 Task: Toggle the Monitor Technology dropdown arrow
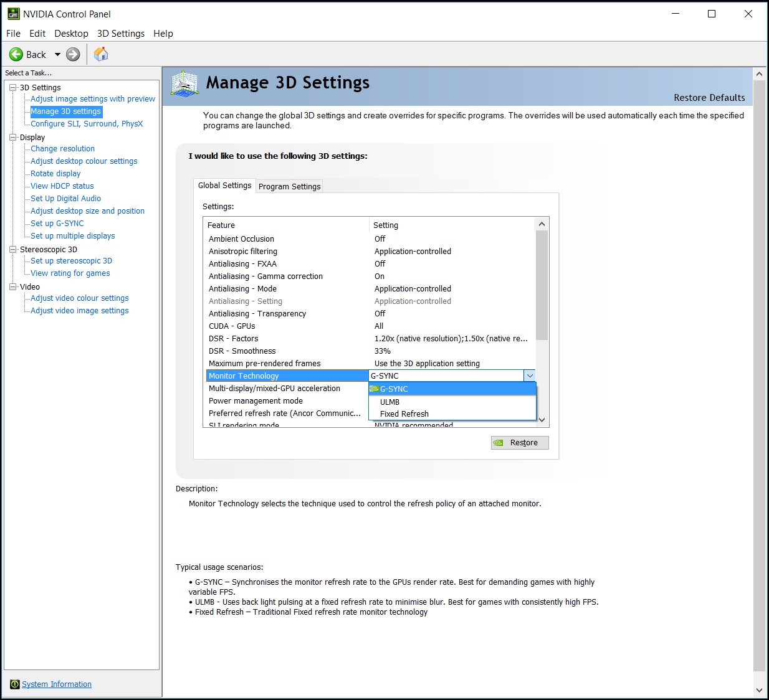tap(530, 376)
